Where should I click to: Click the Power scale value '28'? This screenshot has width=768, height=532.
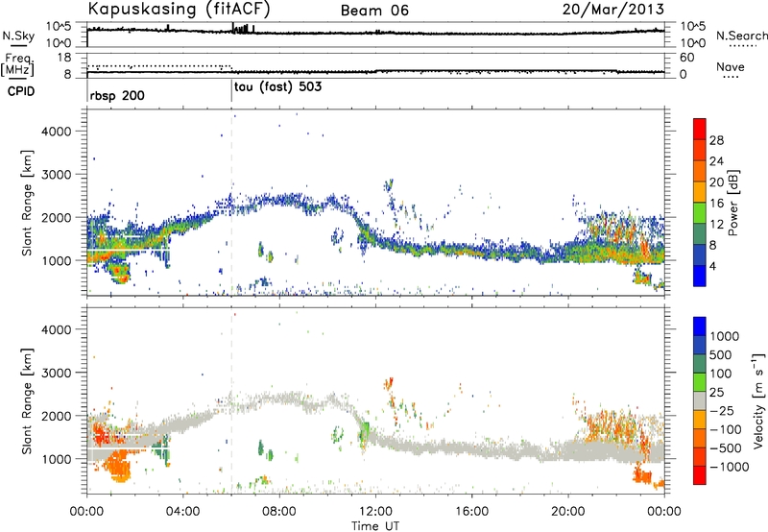tap(716, 140)
